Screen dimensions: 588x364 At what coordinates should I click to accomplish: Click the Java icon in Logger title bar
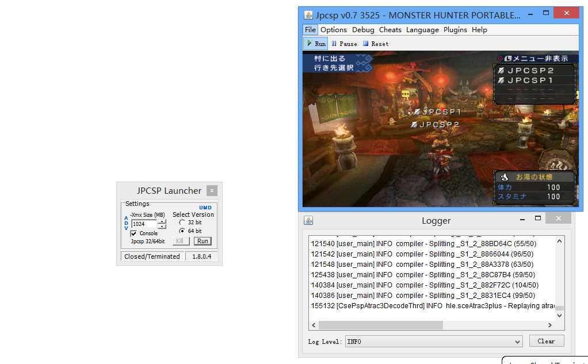tap(308, 221)
